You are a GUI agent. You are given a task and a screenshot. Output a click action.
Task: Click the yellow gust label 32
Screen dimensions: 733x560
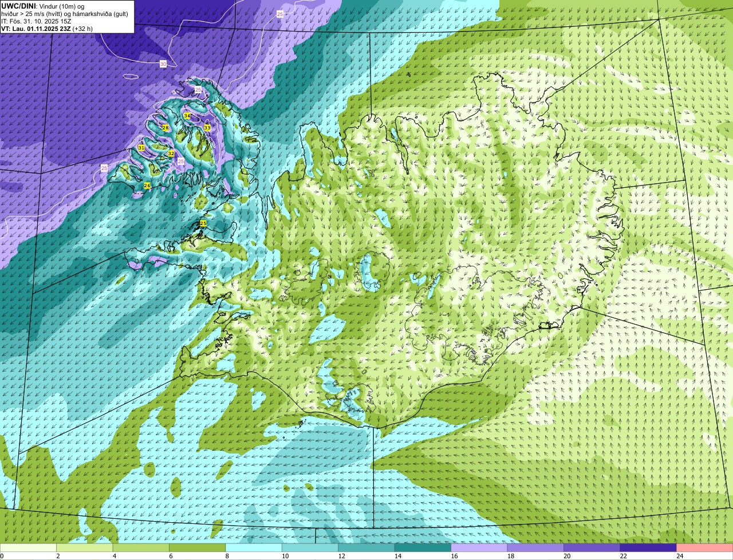tap(171, 153)
